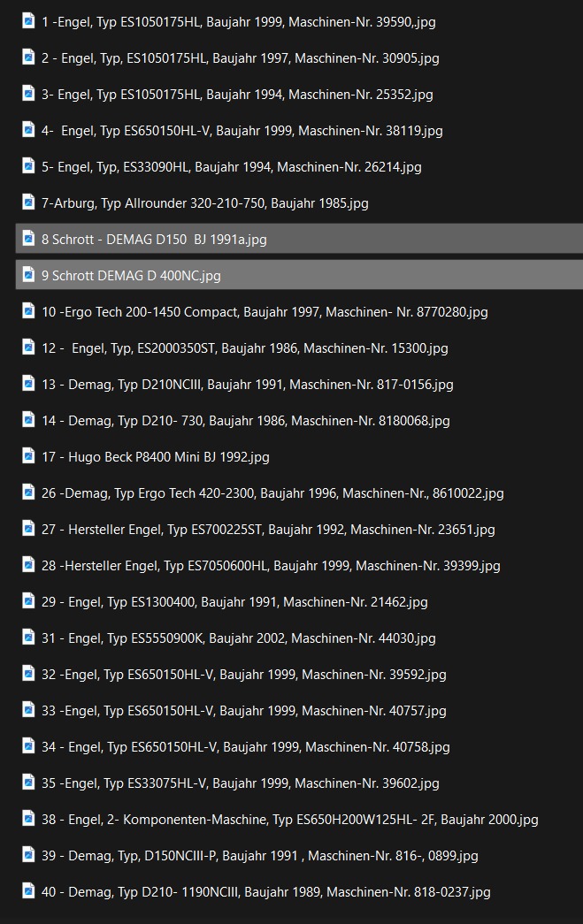Select file 4- Engel ES650150HL-V Nr. 38119
The width and height of the screenshot is (583, 924).
[242, 131]
